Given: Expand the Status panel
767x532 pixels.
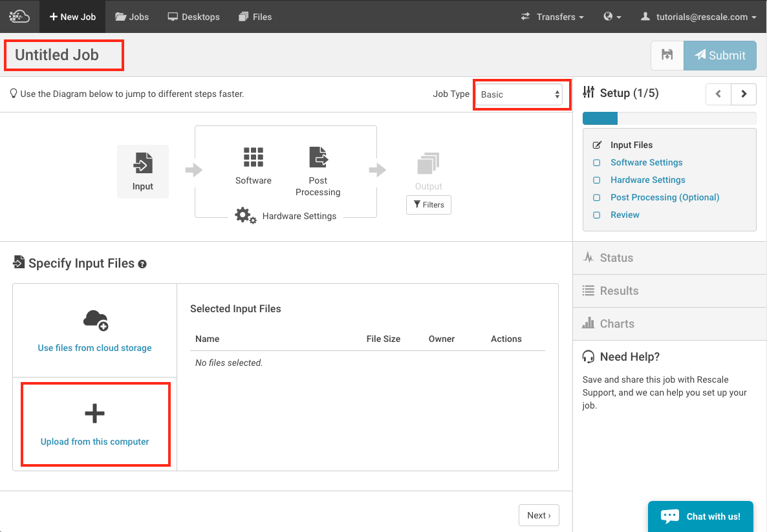Looking at the screenshot, I should point(669,258).
